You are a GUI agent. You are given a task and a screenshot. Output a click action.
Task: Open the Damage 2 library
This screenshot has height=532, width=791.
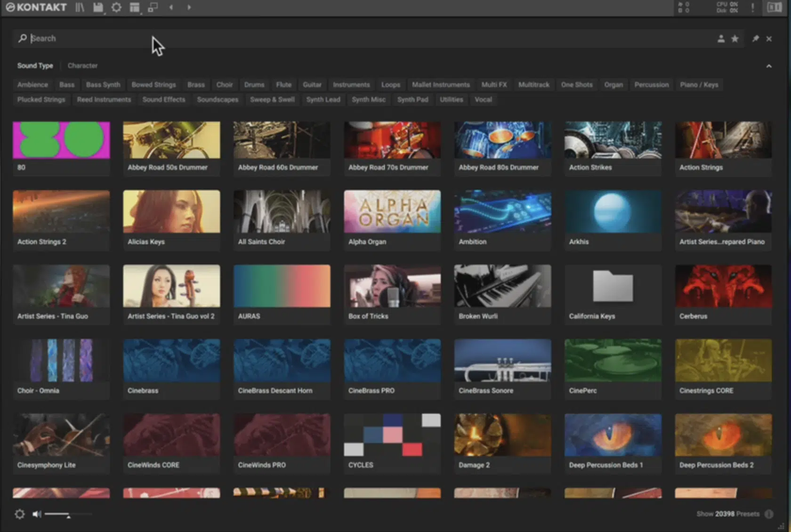(x=502, y=443)
